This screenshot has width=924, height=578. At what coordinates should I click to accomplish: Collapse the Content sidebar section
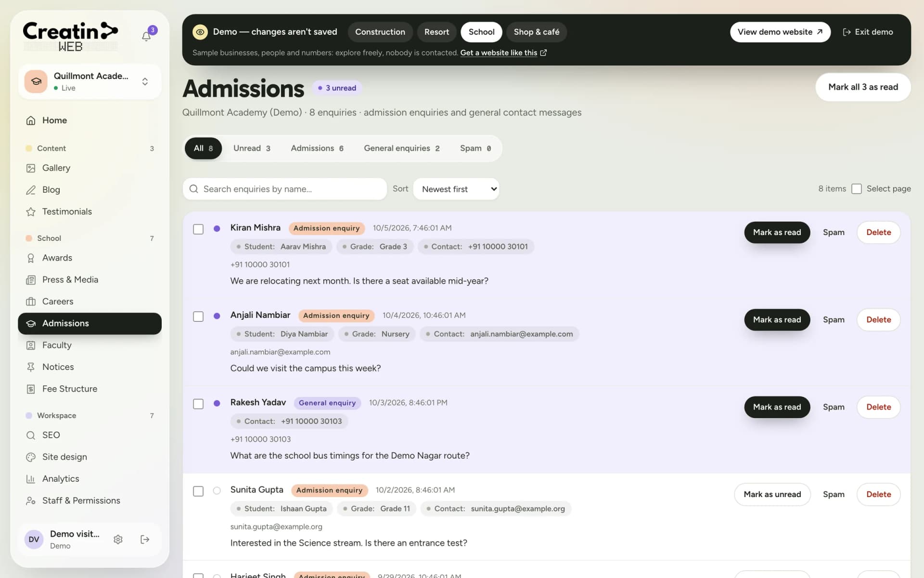point(90,148)
